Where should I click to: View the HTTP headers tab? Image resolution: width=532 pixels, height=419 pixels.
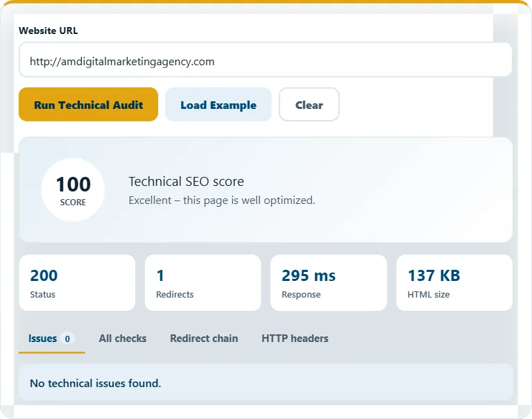pos(295,339)
